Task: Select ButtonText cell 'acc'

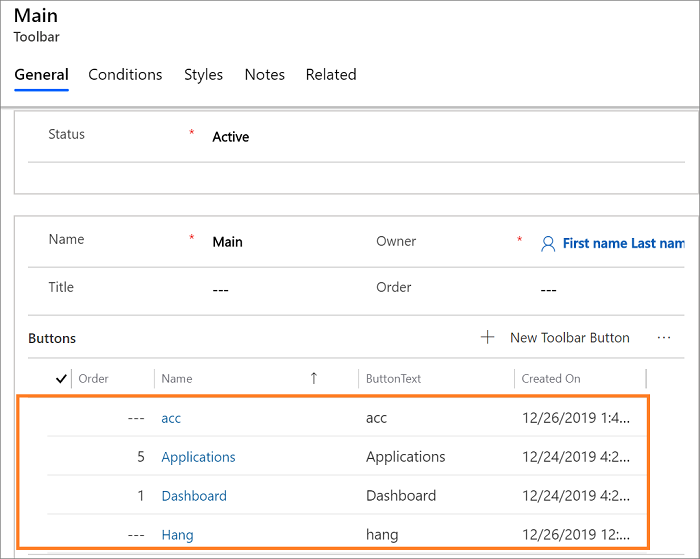Action: point(376,418)
